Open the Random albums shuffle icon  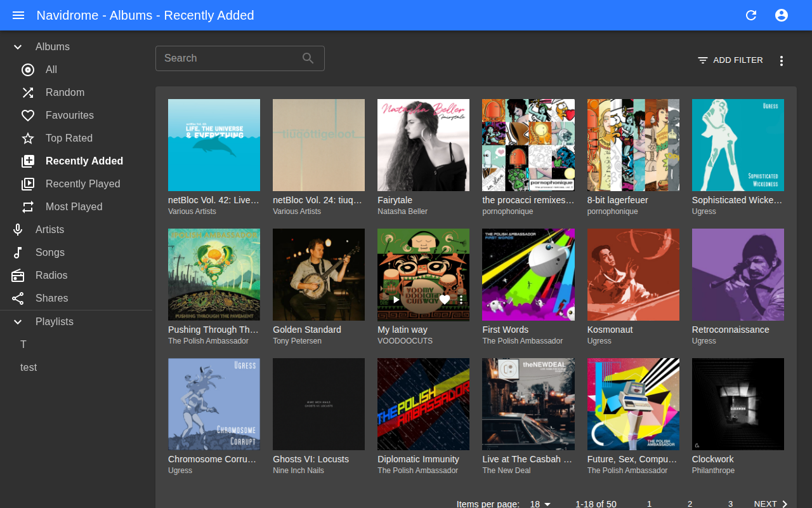(28, 92)
